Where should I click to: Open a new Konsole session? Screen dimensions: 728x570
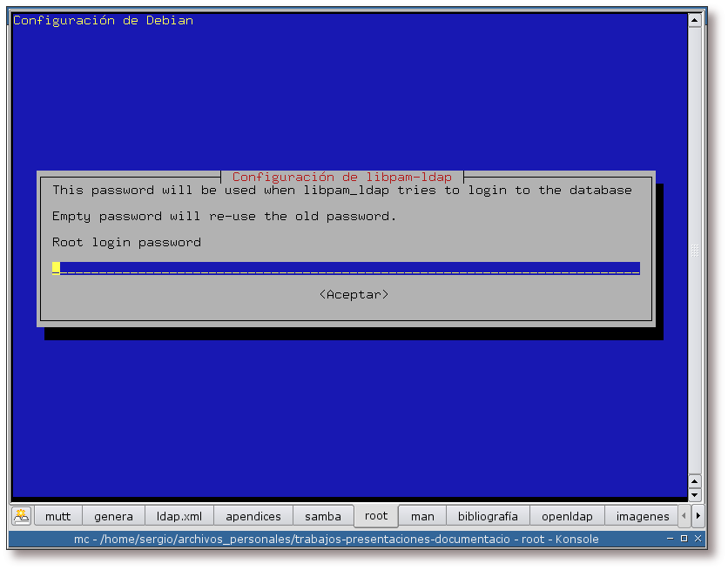point(20,515)
